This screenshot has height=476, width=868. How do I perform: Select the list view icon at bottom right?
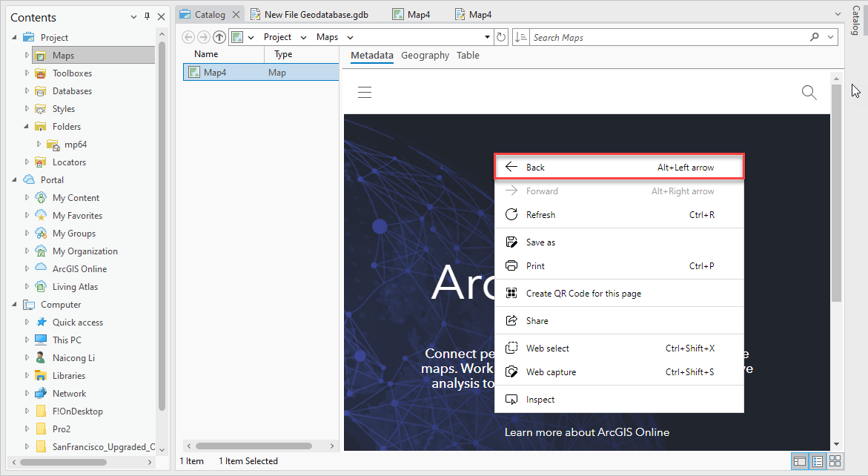click(x=818, y=461)
